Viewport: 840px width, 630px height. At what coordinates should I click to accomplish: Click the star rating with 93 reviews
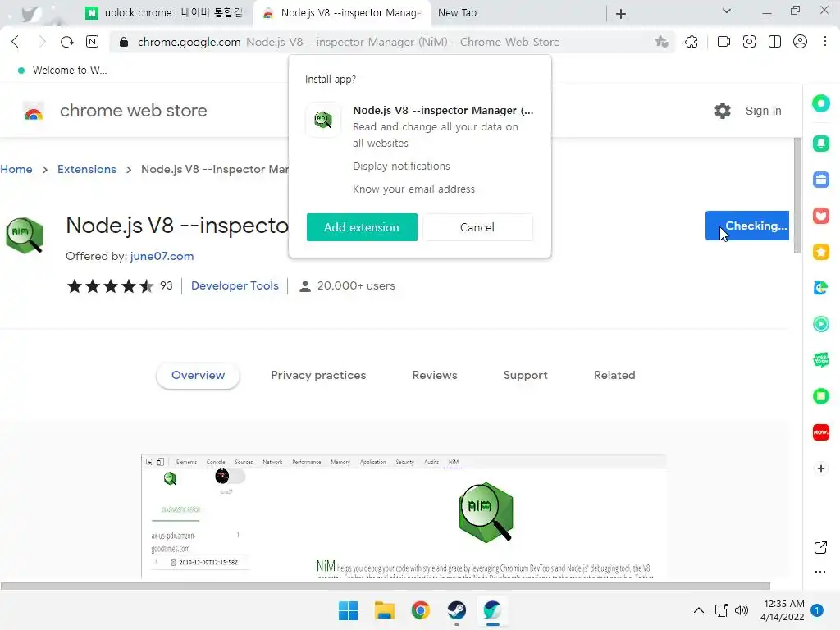pyautogui.click(x=120, y=286)
